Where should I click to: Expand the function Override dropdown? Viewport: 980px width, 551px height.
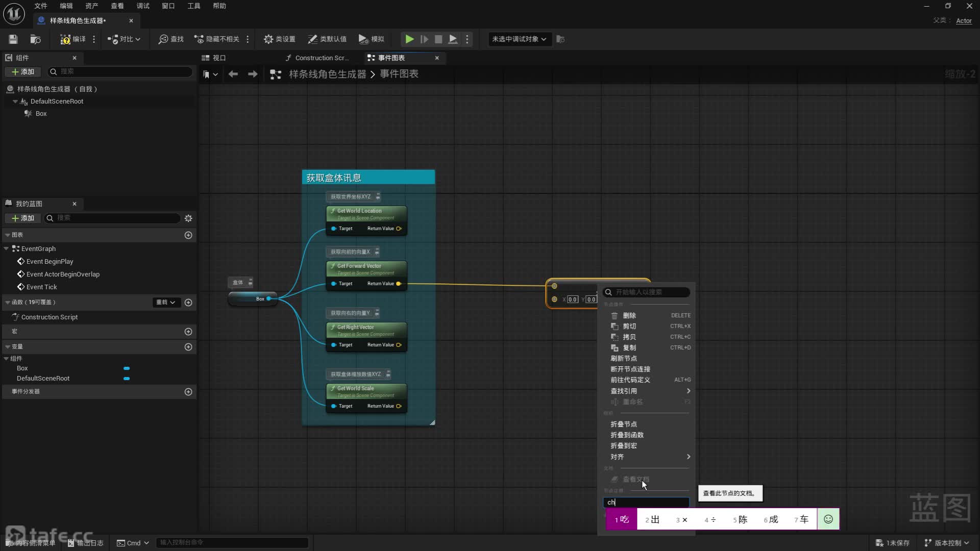click(165, 303)
